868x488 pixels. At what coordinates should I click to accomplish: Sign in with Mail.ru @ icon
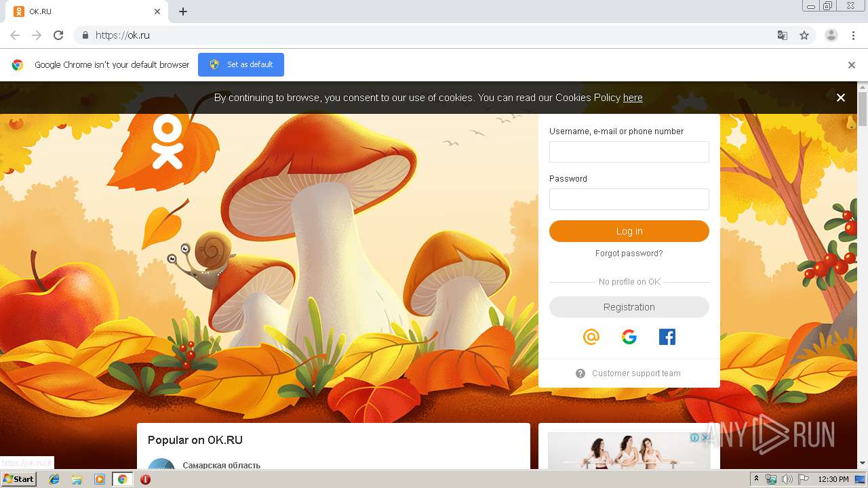[x=591, y=337]
